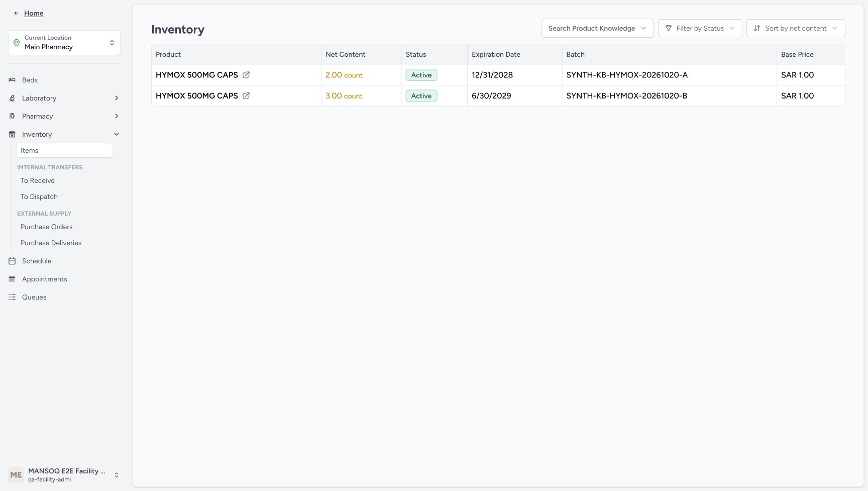The height and width of the screenshot is (491, 868).
Task: Click the filter funnel icon
Action: [x=668, y=28]
